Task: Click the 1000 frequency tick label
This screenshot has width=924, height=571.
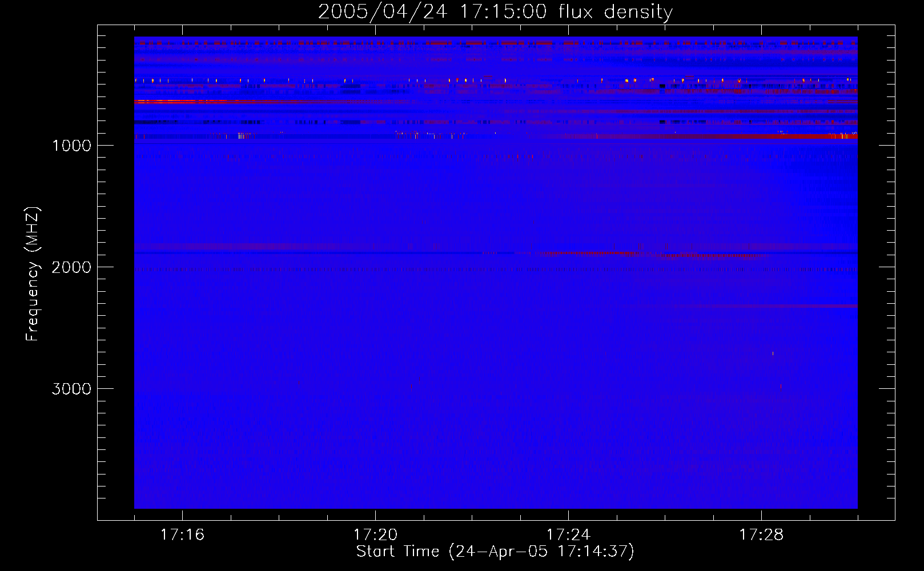Action: 71,146
